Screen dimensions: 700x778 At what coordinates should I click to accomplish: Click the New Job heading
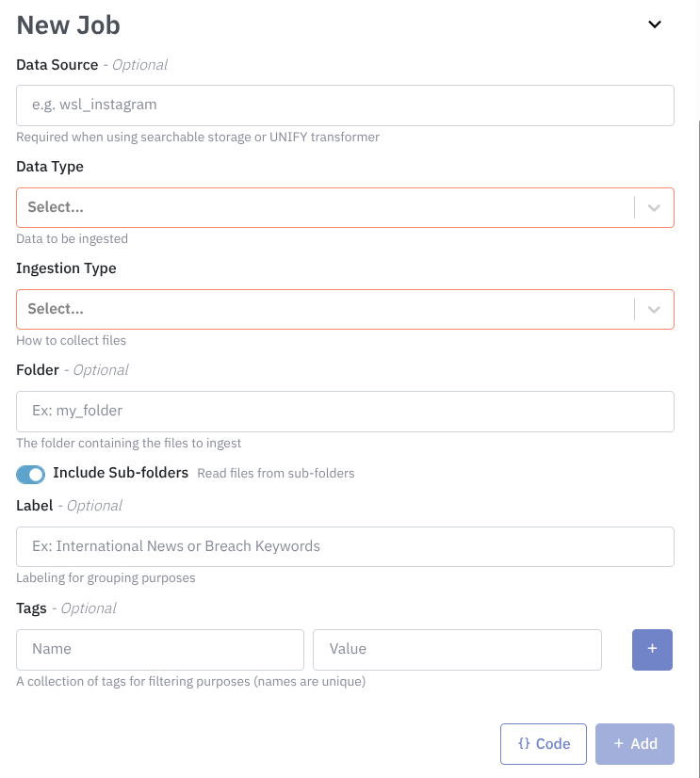coord(69,25)
